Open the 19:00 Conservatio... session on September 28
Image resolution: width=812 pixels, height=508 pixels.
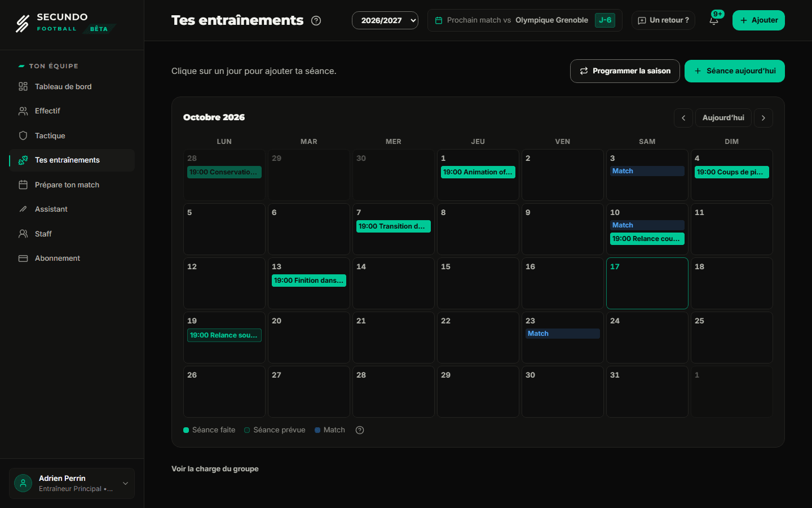pyautogui.click(x=224, y=172)
